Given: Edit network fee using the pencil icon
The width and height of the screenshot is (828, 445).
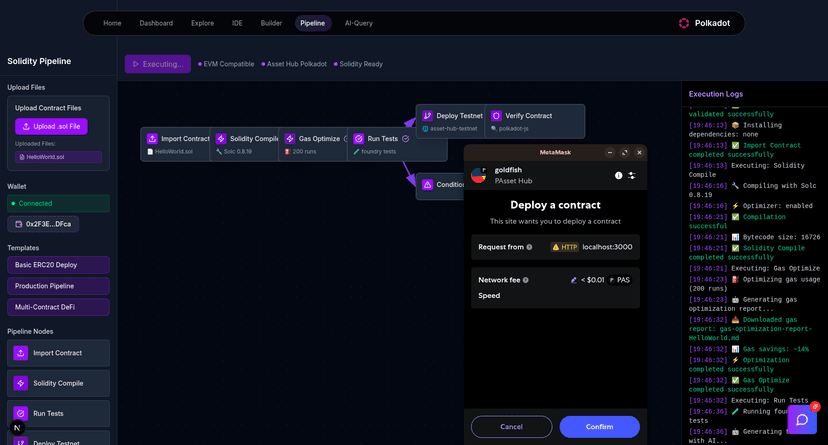Looking at the screenshot, I should [573, 280].
